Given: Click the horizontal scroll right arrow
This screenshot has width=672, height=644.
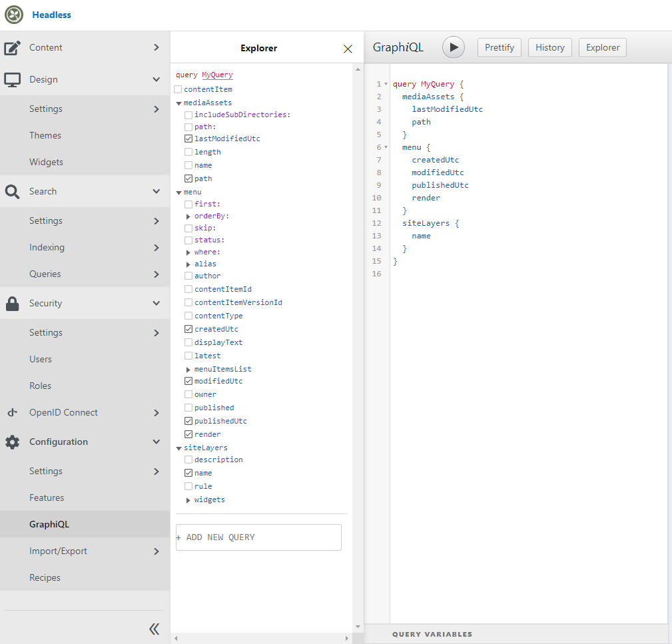Looking at the screenshot, I should [x=347, y=639].
